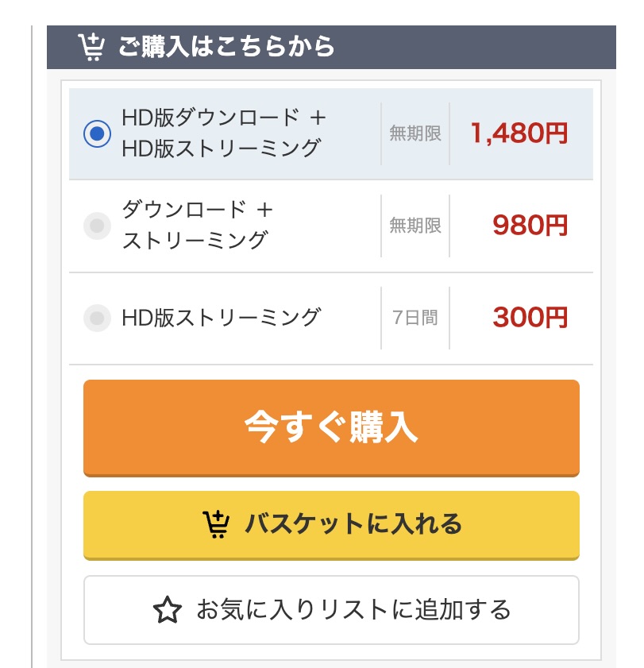
Task: Click the 1,480円 price
Action: 519,133
